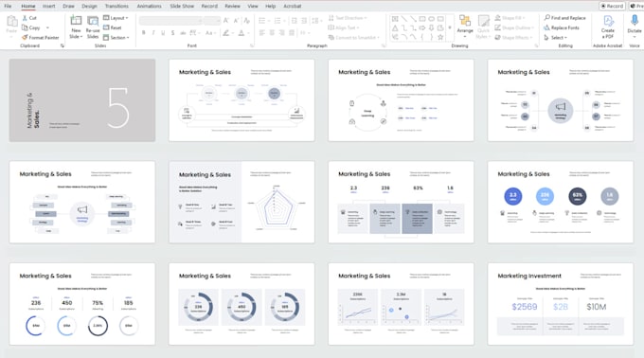Click the Copy icon in Clipboard group

tap(25, 27)
